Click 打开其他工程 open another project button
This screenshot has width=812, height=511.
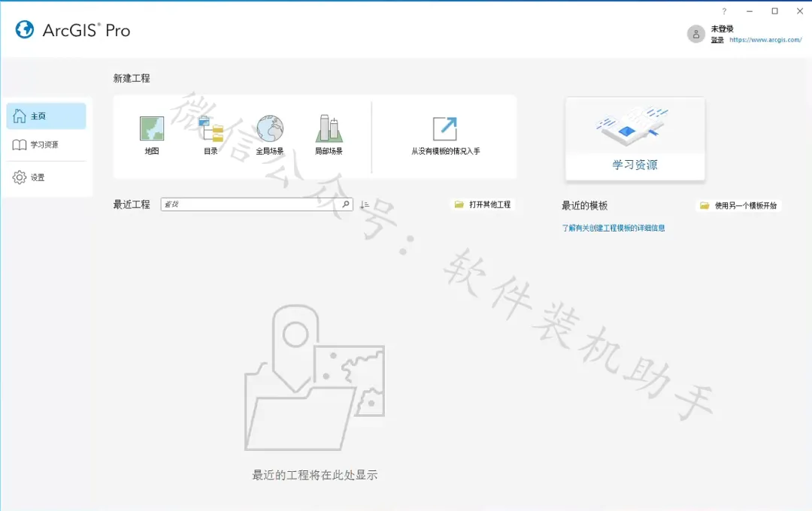[483, 204]
